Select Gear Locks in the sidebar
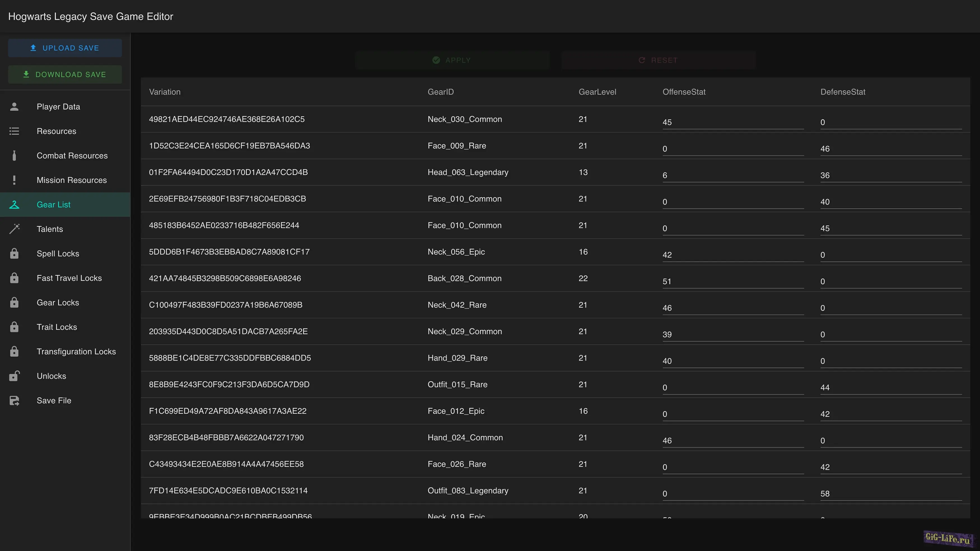980x551 pixels. pos(58,303)
